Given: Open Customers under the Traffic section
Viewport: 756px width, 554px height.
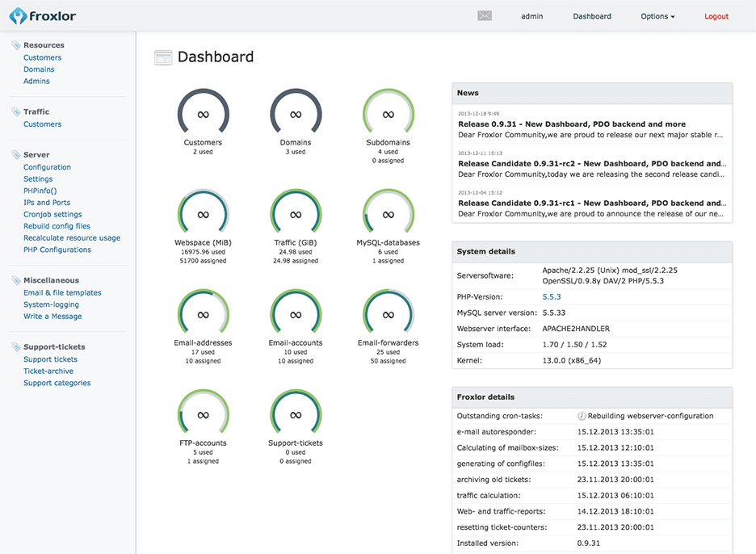Looking at the screenshot, I should click(x=42, y=124).
